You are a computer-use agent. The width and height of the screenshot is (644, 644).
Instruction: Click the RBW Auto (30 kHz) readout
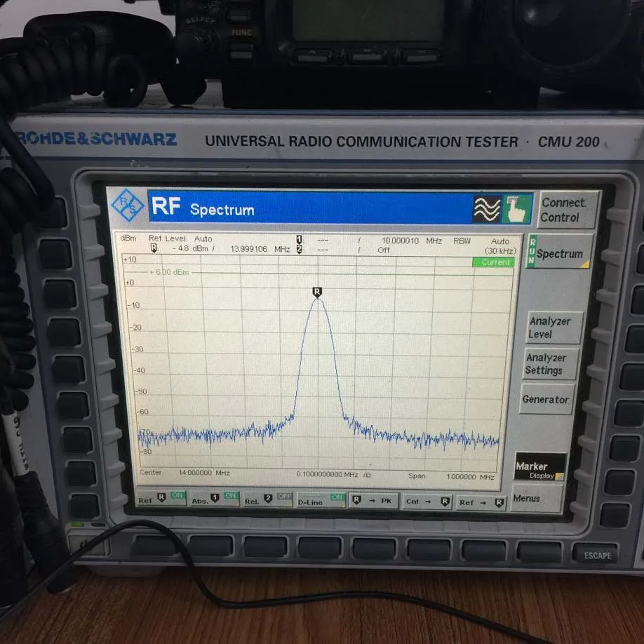coord(484,246)
